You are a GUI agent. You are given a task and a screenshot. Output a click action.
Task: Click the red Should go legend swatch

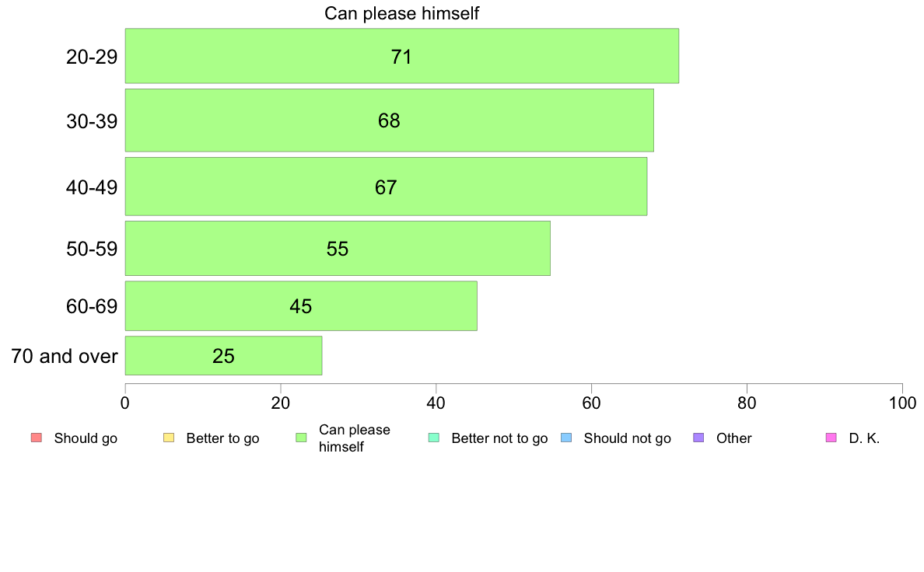click(x=37, y=438)
